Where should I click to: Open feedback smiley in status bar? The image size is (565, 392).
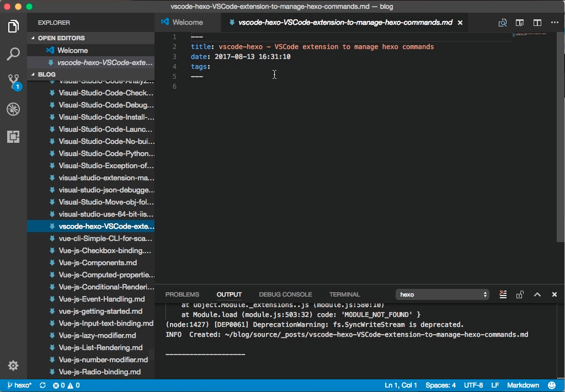[552, 385]
